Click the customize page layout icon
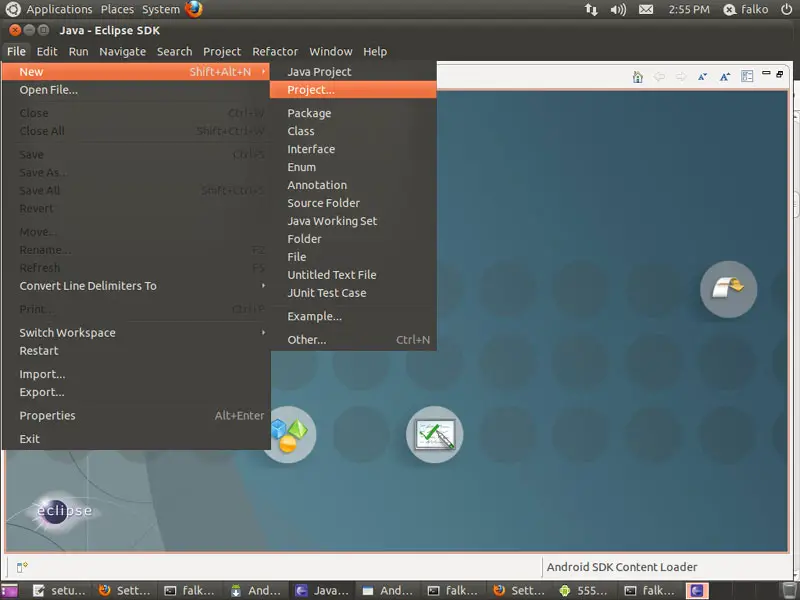The image size is (800, 600). point(747,77)
